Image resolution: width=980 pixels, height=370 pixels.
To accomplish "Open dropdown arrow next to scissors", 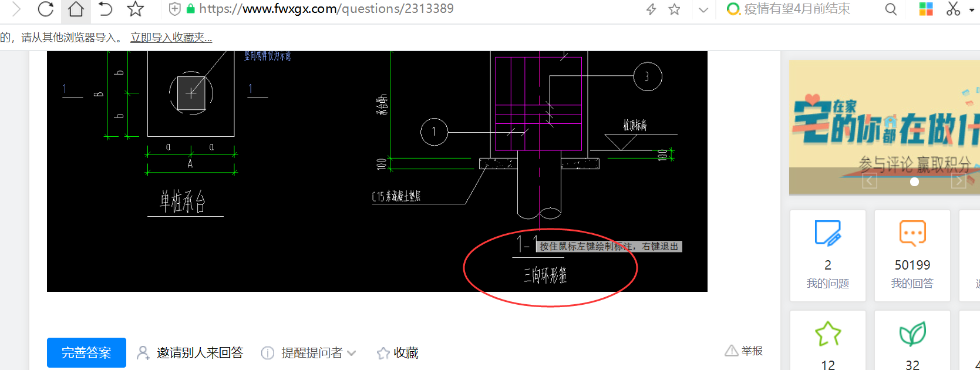I will 972,10.
